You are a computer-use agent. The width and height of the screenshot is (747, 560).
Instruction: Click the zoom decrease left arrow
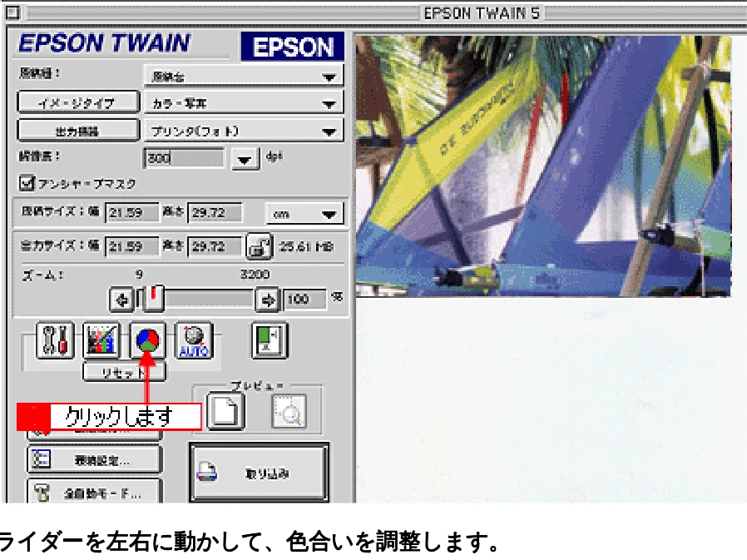[x=121, y=300]
